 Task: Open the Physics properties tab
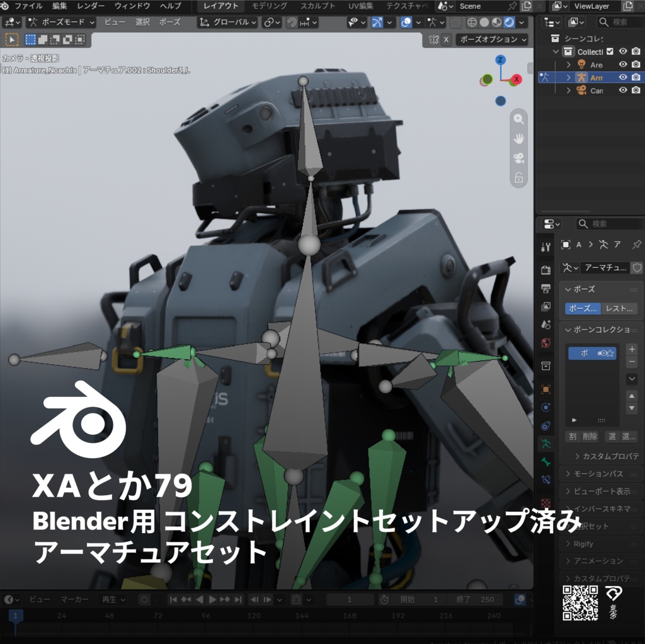(x=546, y=408)
